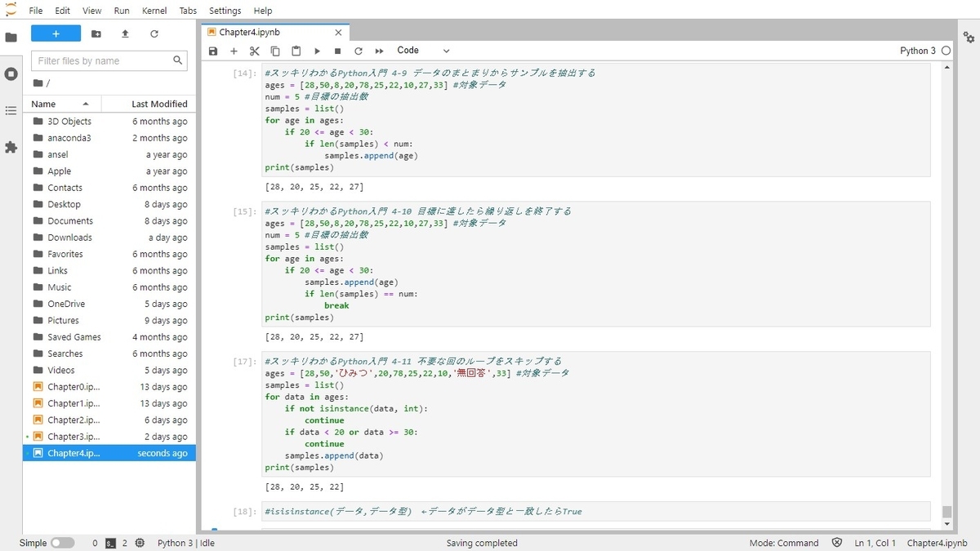Open the Kernel menu
The width and height of the screenshot is (980, 551).
(154, 11)
